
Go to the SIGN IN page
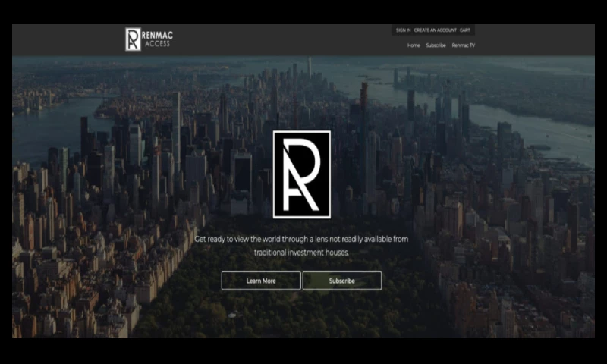(403, 30)
